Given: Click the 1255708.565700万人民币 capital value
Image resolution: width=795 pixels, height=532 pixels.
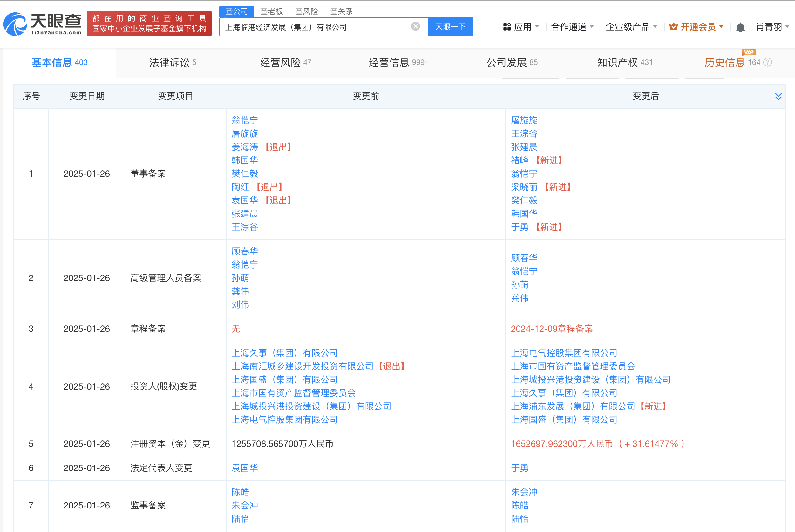Looking at the screenshot, I should (x=282, y=444).
